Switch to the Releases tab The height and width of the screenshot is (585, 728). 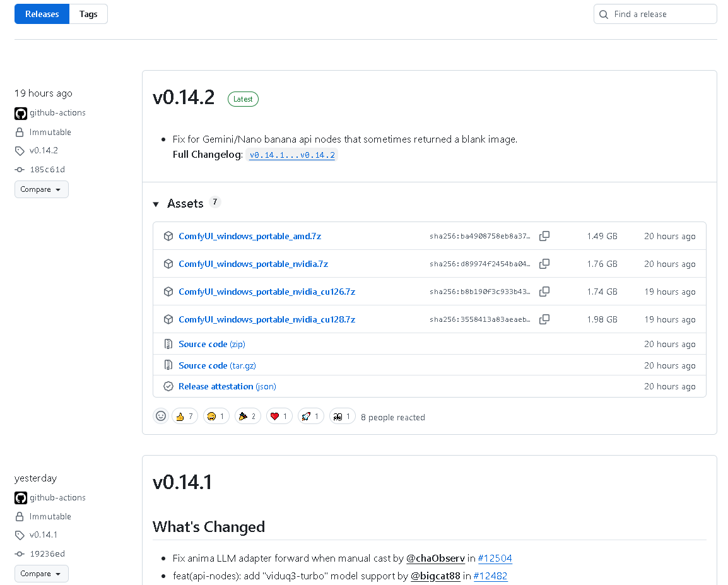42,14
